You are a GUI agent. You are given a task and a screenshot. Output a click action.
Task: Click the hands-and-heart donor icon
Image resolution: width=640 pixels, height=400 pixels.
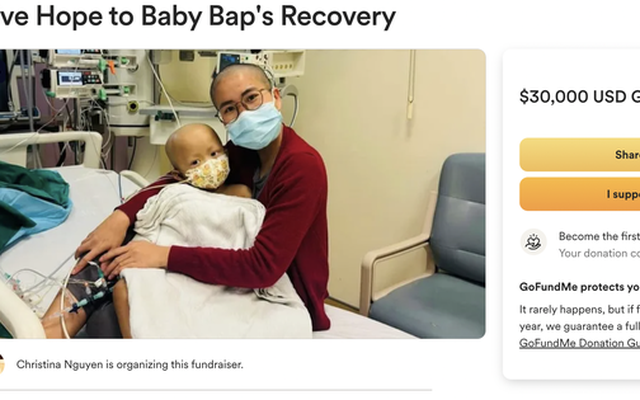click(533, 242)
